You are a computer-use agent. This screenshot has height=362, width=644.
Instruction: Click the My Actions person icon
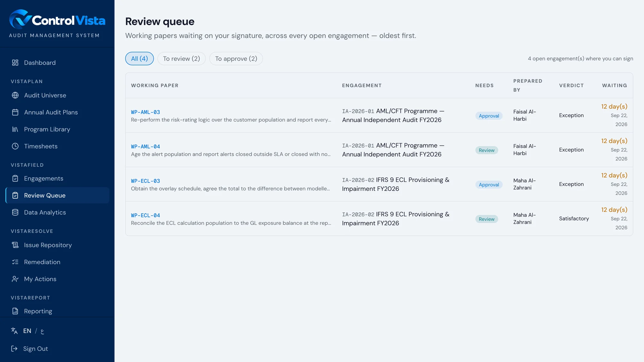coord(15,279)
